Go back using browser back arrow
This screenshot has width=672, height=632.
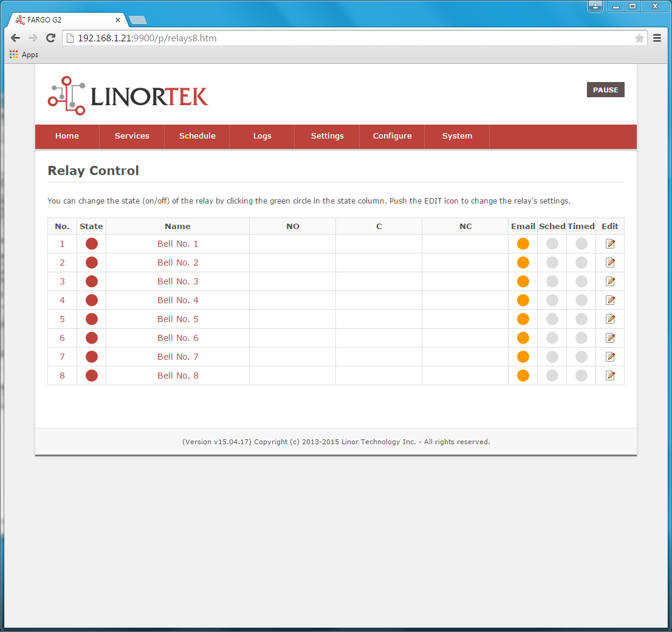click(x=16, y=38)
